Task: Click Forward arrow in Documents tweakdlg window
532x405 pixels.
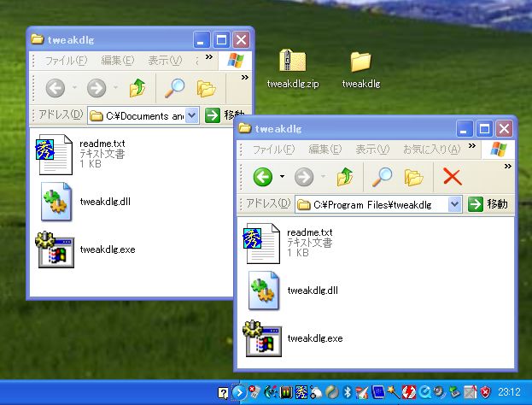Action: pos(96,88)
